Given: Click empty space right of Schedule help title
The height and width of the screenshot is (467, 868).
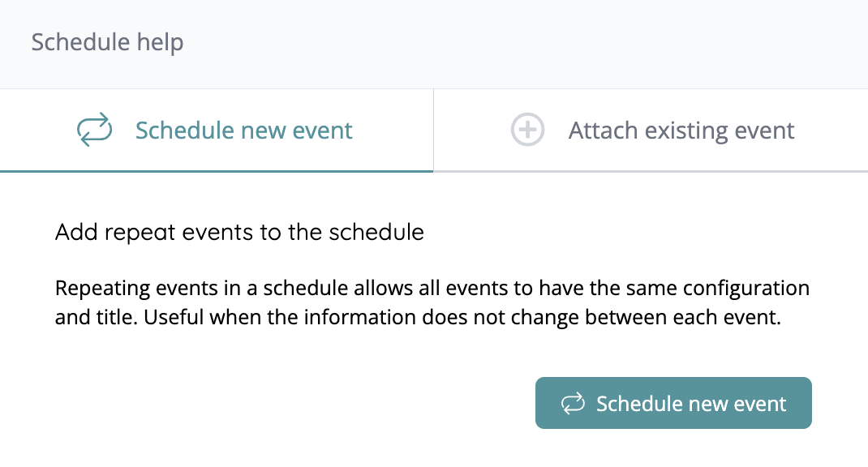Looking at the screenshot, I should point(527,42).
